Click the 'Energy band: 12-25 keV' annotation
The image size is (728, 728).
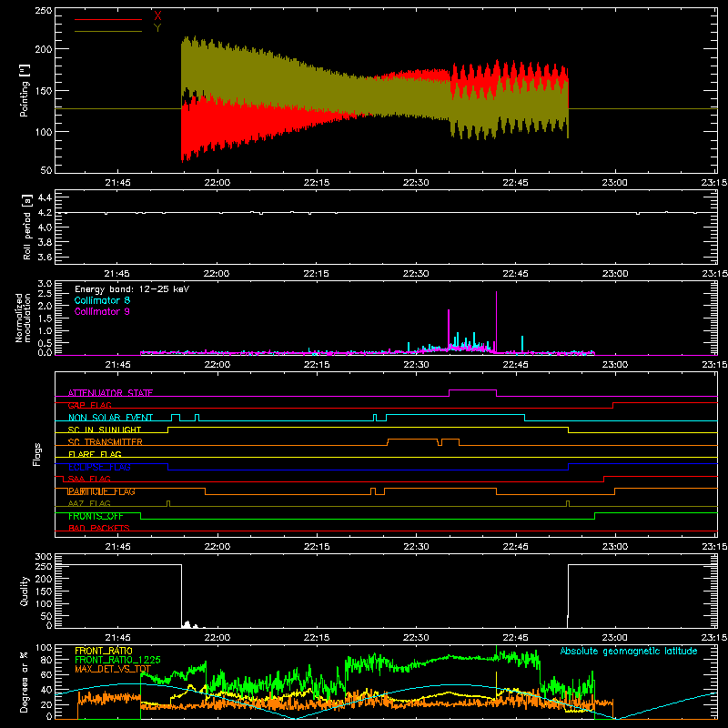pyautogui.click(x=132, y=289)
